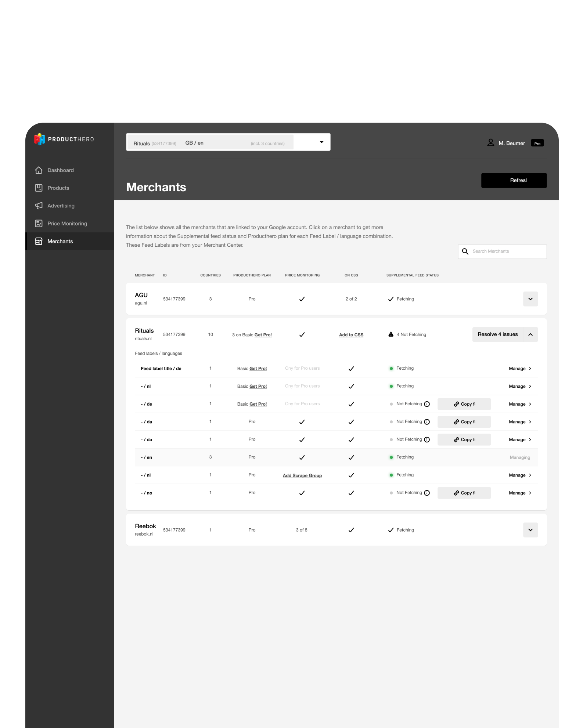Expand the Reebok merchant row
Viewport: 583px width, 728px height.
click(530, 530)
